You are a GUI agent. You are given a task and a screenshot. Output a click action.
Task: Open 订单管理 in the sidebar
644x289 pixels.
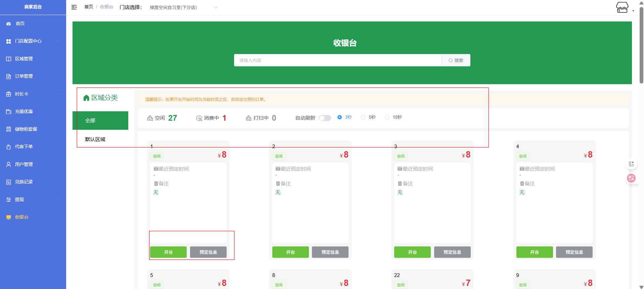coord(33,76)
